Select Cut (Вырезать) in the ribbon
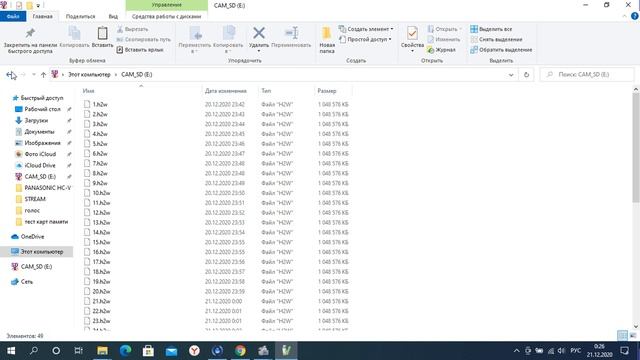The width and height of the screenshot is (640, 360). coord(132,29)
